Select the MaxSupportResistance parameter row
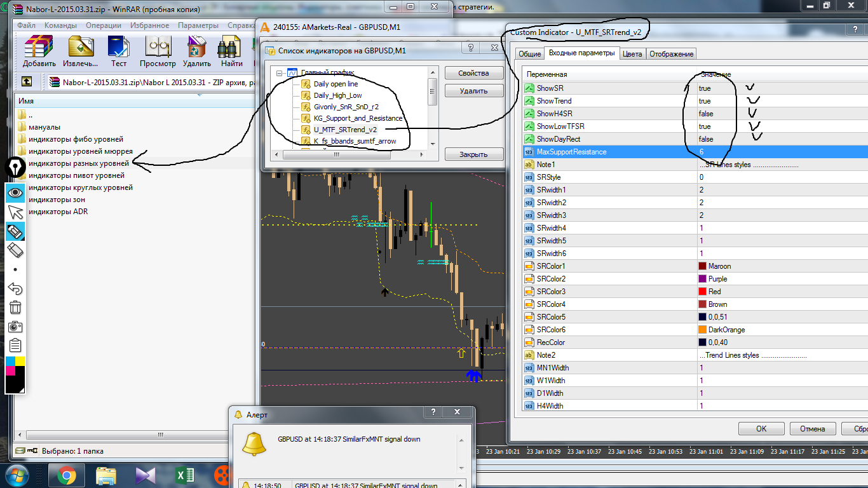 click(695, 152)
